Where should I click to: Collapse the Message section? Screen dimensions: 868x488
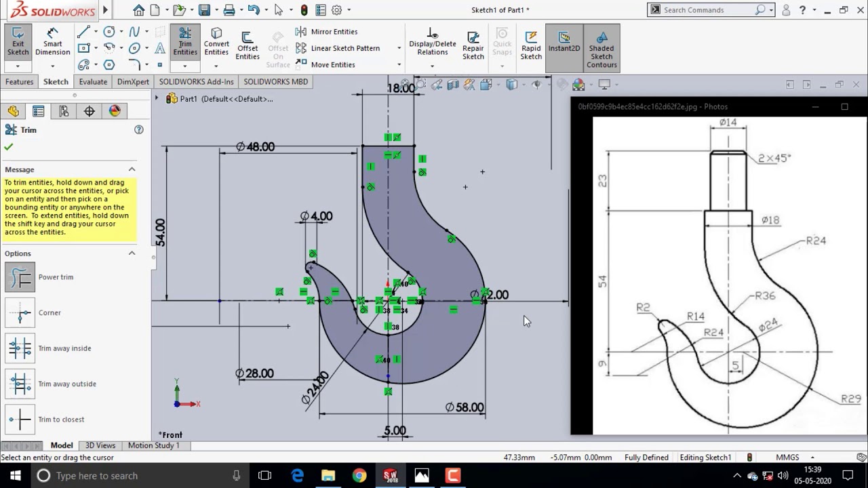click(x=132, y=169)
